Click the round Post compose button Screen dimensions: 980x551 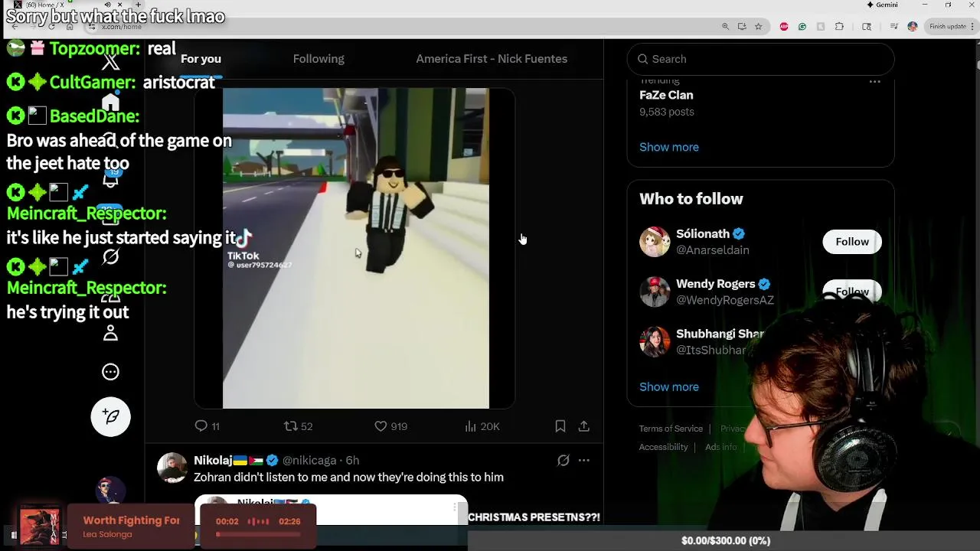point(110,416)
